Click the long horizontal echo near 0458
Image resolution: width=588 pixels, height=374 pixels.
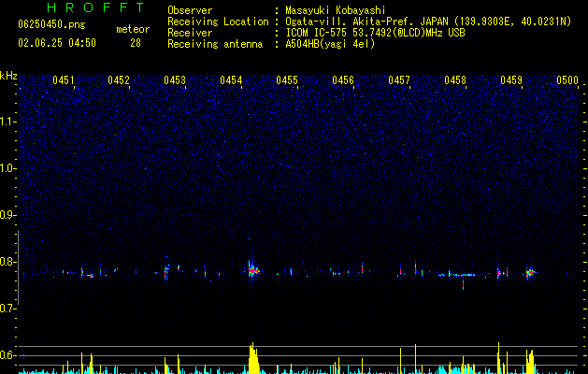tap(457, 275)
